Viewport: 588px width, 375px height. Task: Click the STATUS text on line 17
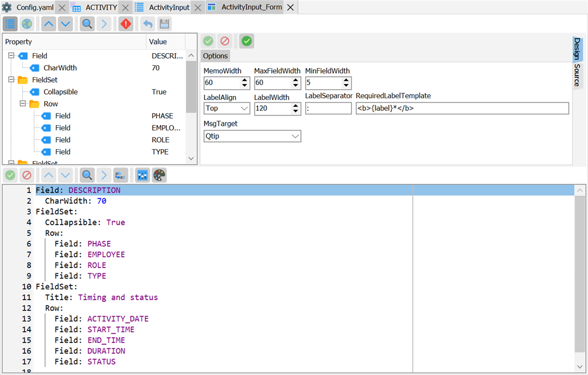[x=102, y=361]
